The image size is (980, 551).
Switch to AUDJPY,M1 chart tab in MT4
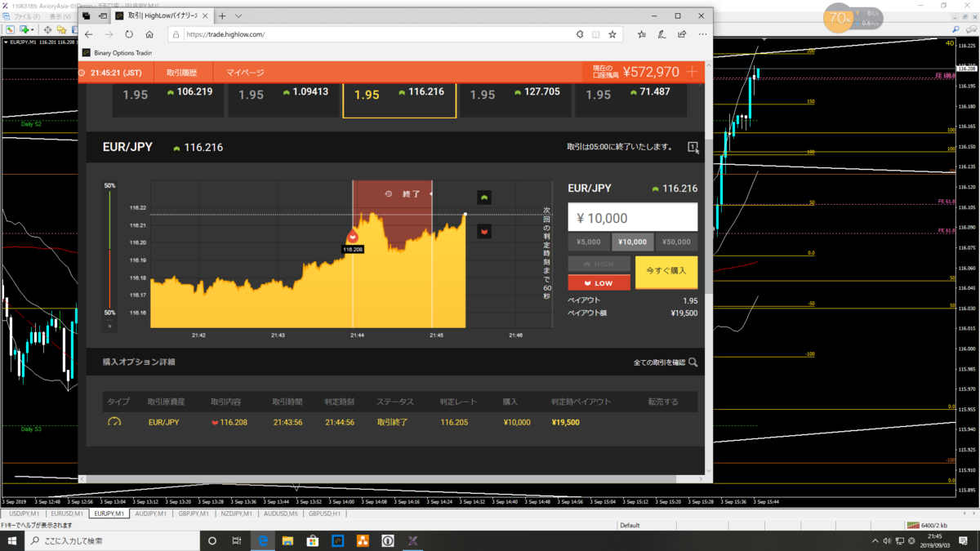tap(150, 513)
